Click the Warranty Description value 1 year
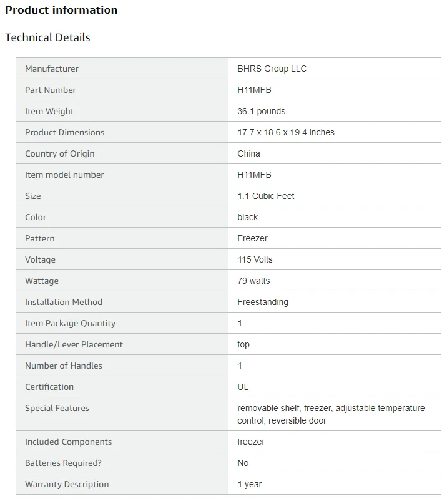The height and width of the screenshot is (504, 442). tap(250, 484)
